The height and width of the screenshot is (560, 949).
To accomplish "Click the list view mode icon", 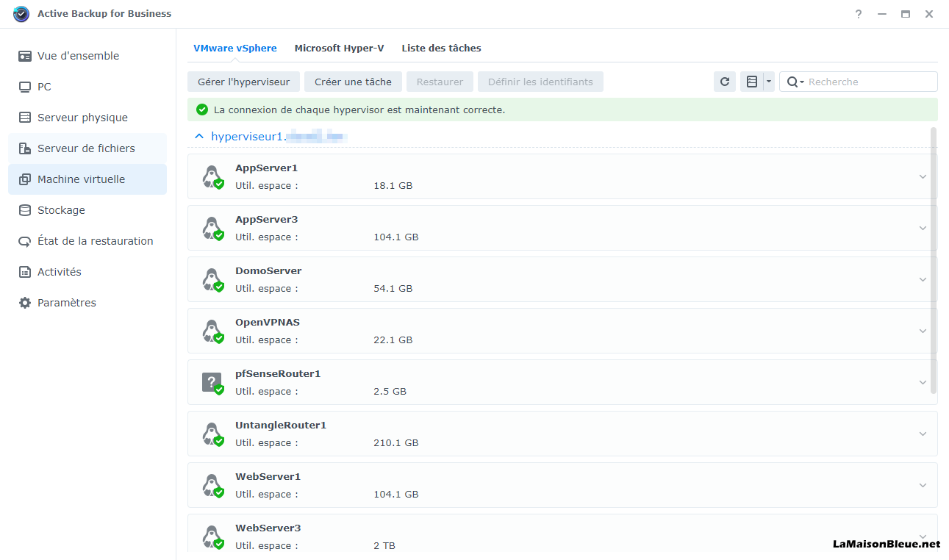I will click(x=751, y=82).
